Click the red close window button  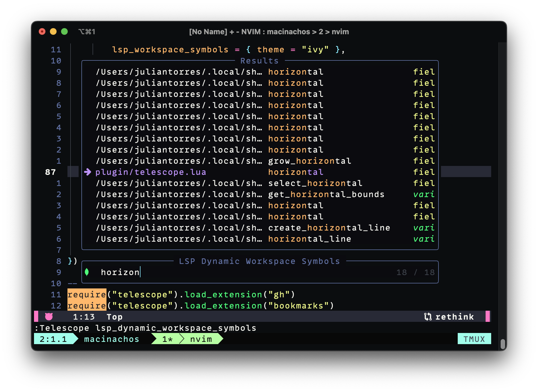pyautogui.click(x=42, y=31)
